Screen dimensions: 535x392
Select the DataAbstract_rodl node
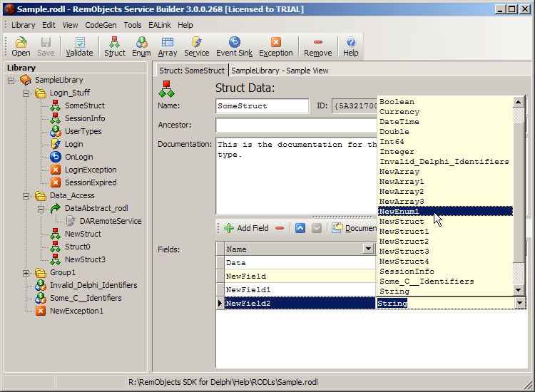click(96, 208)
